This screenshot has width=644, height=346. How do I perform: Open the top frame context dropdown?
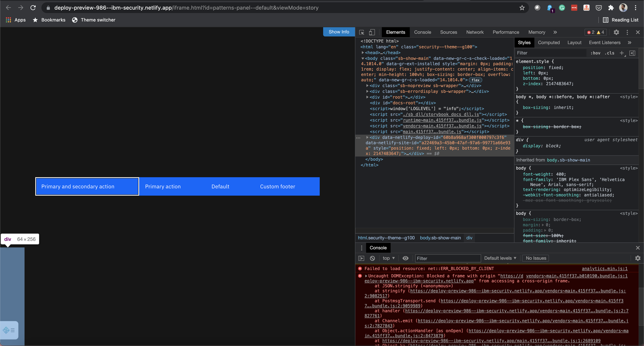pyautogui.click(x=388, y=258)
